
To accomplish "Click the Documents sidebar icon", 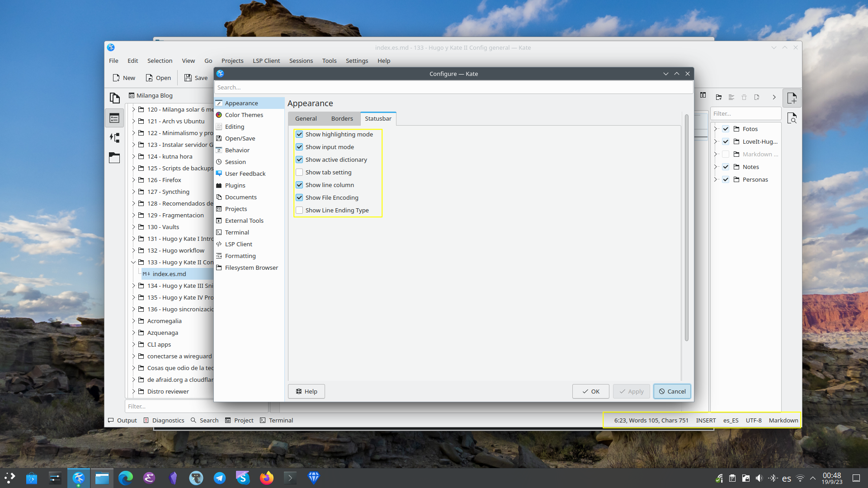I will [x=114, y=98].
